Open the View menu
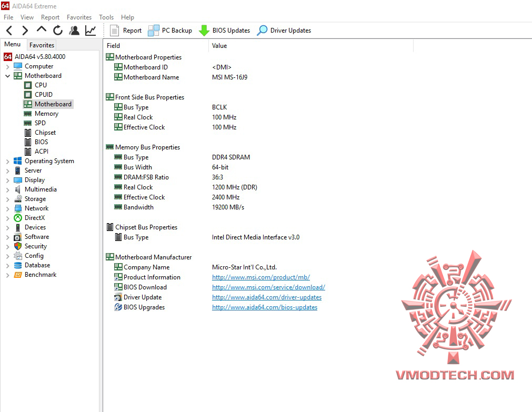The image size is (532, 412). pyautogui.click(x=27, y=17)
